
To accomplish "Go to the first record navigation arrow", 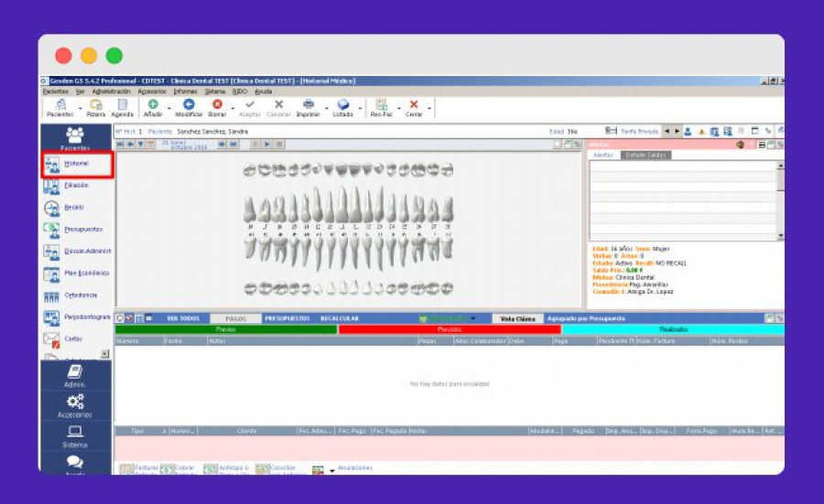I will [120, 145].
